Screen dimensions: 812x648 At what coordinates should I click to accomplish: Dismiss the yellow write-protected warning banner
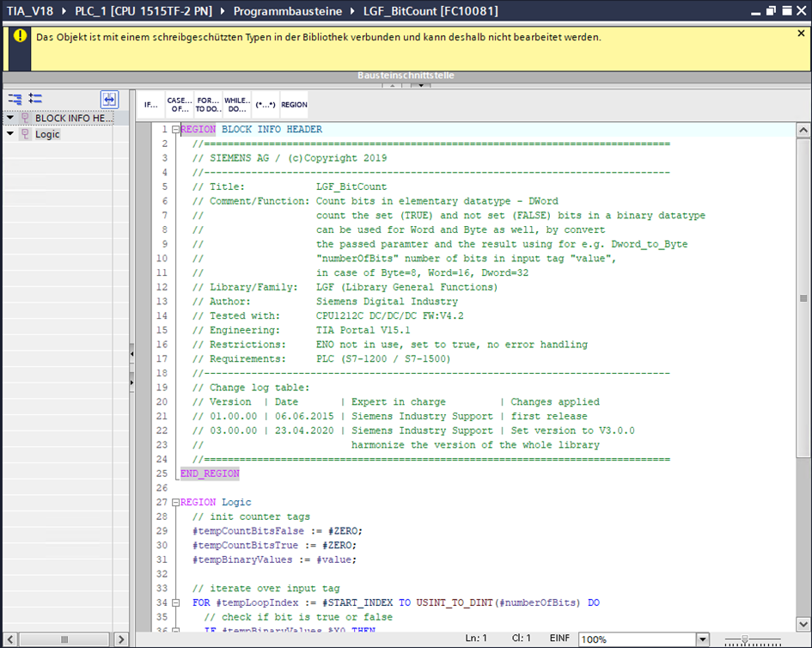coord(801,34)
